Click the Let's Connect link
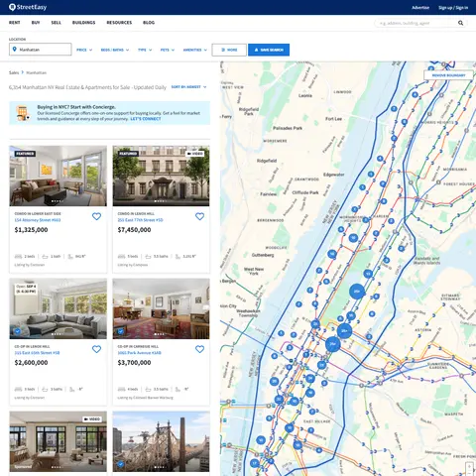The height and width of the screenshot is (476, 476). click(146, 119)
